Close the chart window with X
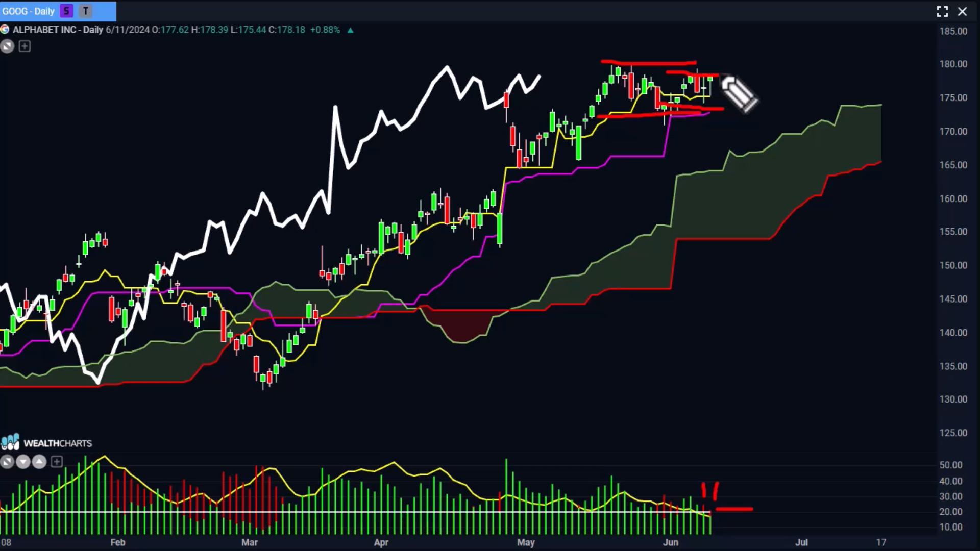This screenshot has height=551, width=980. tap(962, 11)
